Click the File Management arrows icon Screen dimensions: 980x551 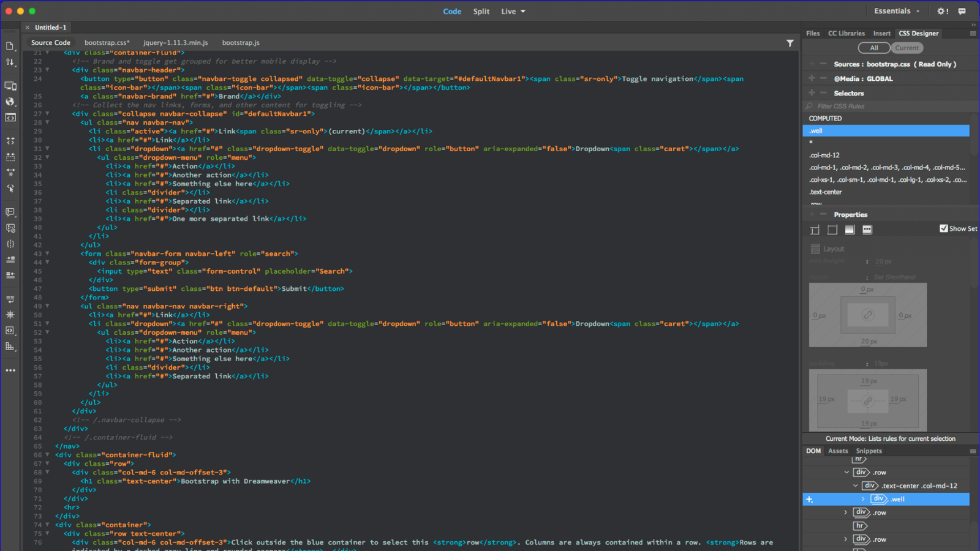click(10, 62)
